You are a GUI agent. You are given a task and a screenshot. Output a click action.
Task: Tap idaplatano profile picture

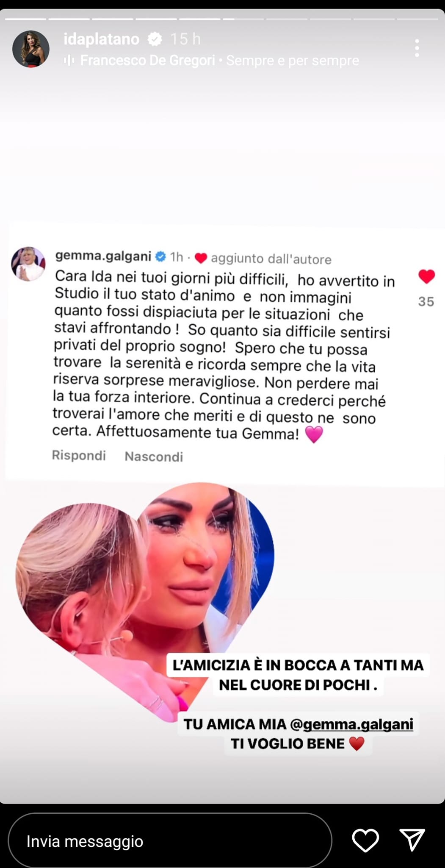coord(31,49)
